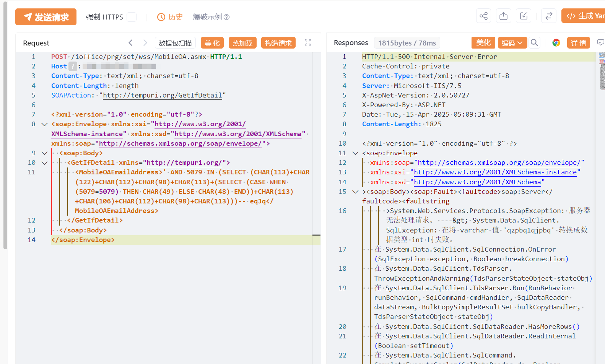Click the X-AspNet-Version response header

pyautogui.click(x=416, y=95)
